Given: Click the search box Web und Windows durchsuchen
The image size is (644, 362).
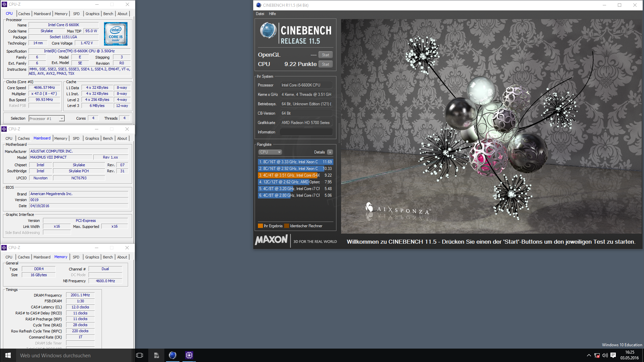Looking at the screenshot, I should coord(74,355).
